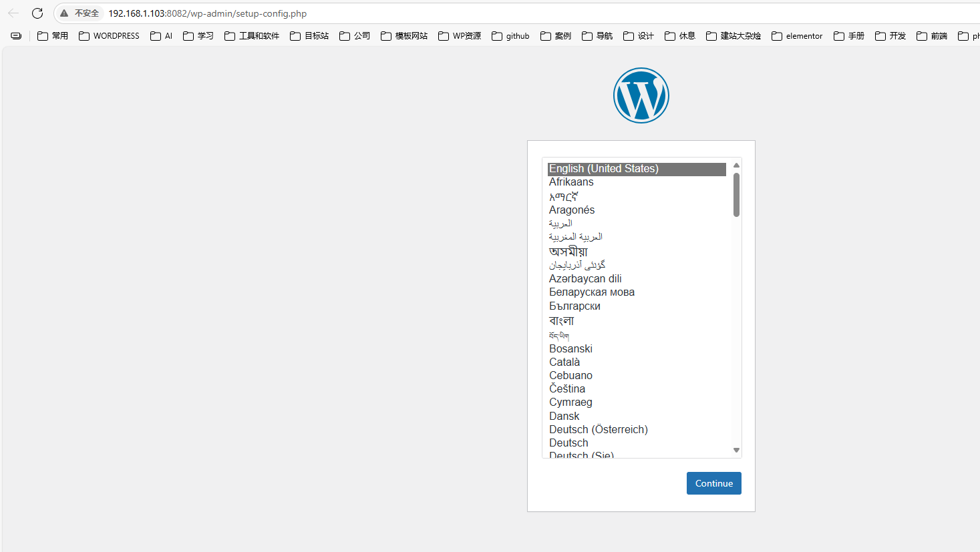
Task: Open the 休息 bookmark folder
Action: (680, 36)
